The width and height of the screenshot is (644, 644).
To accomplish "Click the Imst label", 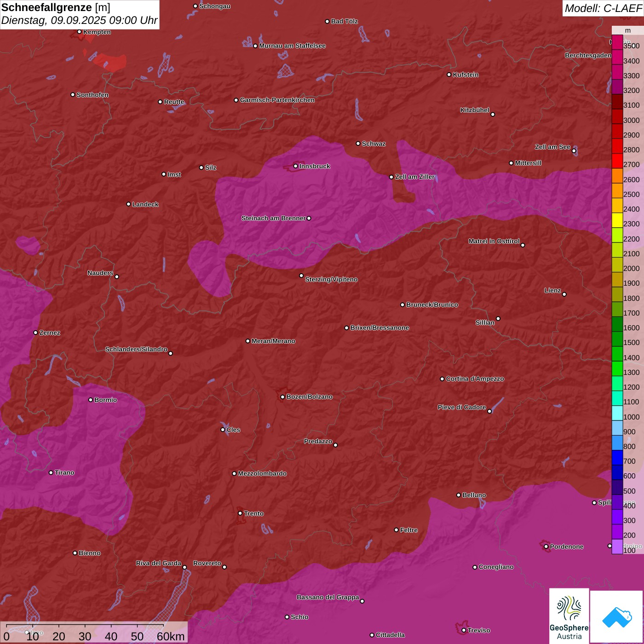I will [x=174, y=174].
